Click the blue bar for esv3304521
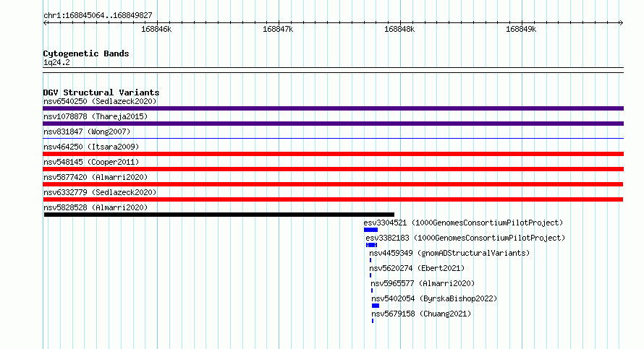 (x=370, y=230)
